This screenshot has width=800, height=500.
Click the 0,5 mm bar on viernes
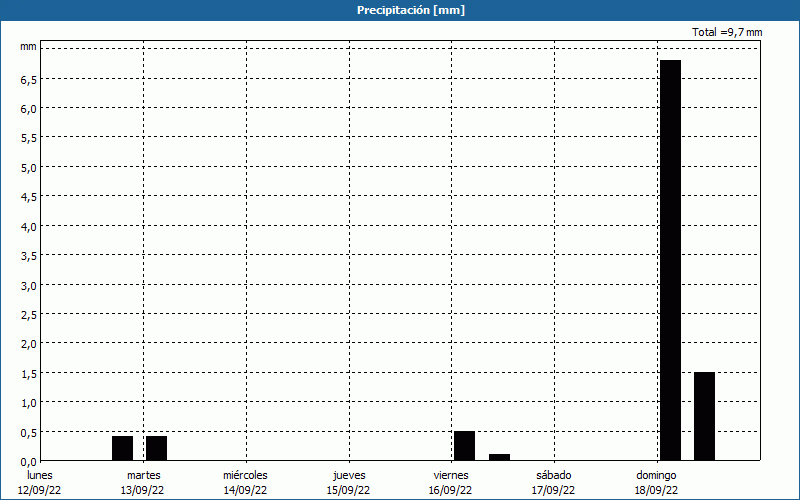464,446
